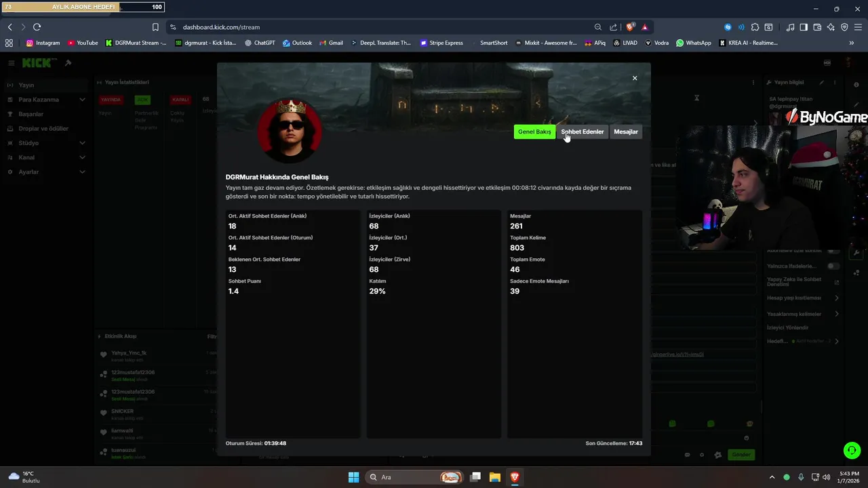The width and height of the screenshot is (868, 488).
Task: Close the DGRMurat overview dialog
Action: point(635,78)
